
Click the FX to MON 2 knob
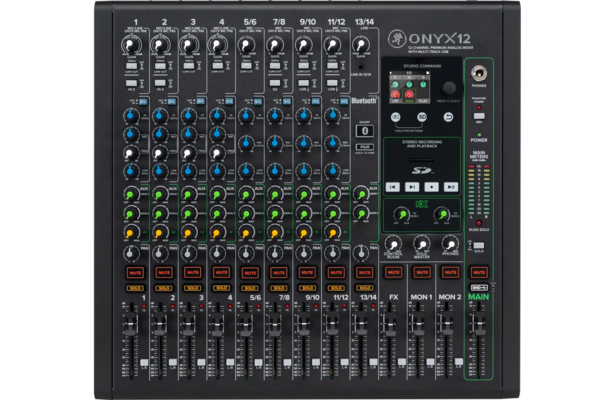coord(442,214)
